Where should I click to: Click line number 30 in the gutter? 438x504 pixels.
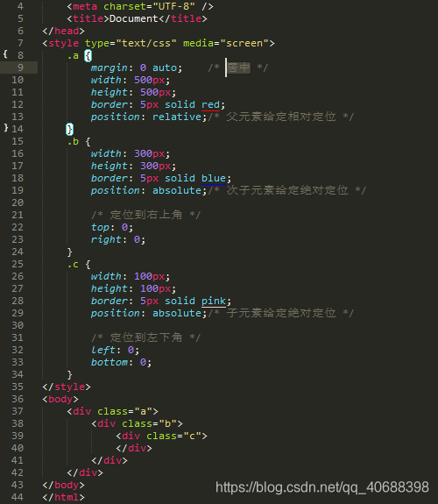(x=18, y=325)
